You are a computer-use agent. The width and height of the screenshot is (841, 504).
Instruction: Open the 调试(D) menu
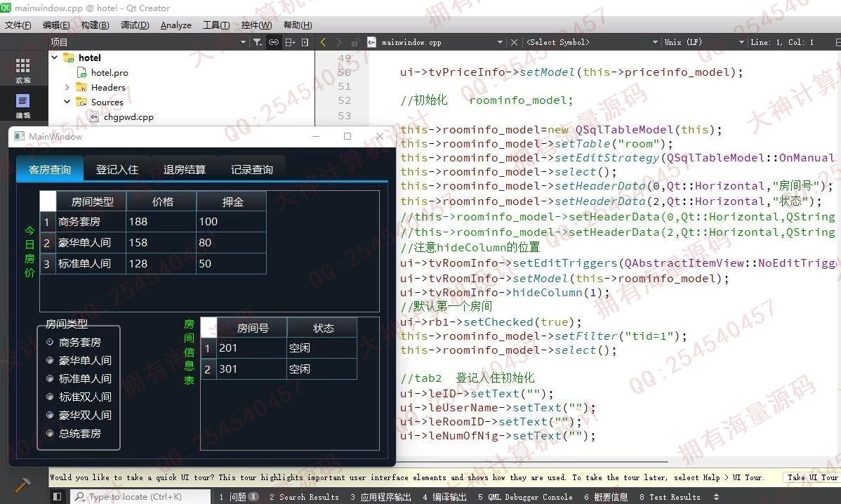(x=135, y=25)
